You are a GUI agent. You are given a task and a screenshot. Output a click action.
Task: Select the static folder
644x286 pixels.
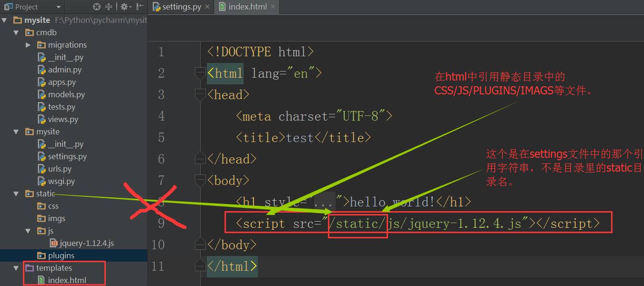tap(45, 194)
